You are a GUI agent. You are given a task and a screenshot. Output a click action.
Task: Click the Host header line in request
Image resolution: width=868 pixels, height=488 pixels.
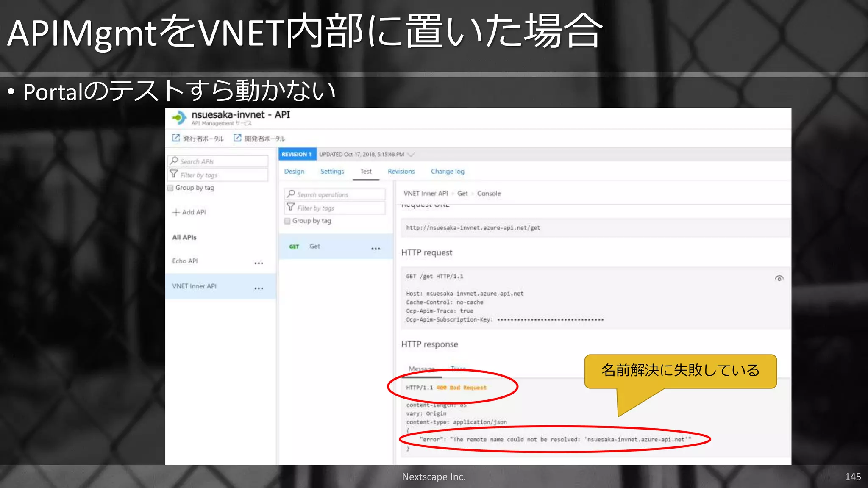point(465,294)
